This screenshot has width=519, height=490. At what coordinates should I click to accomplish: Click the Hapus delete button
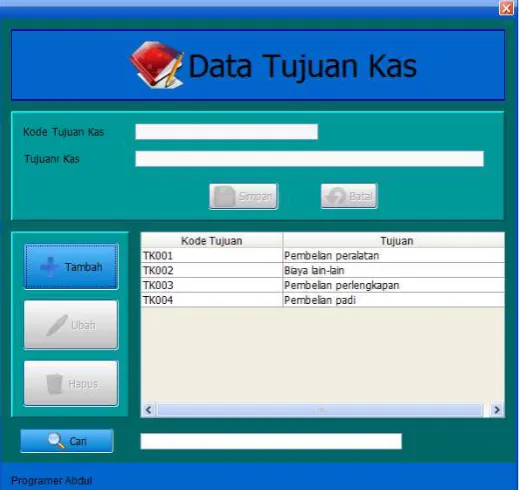point(71,383)
